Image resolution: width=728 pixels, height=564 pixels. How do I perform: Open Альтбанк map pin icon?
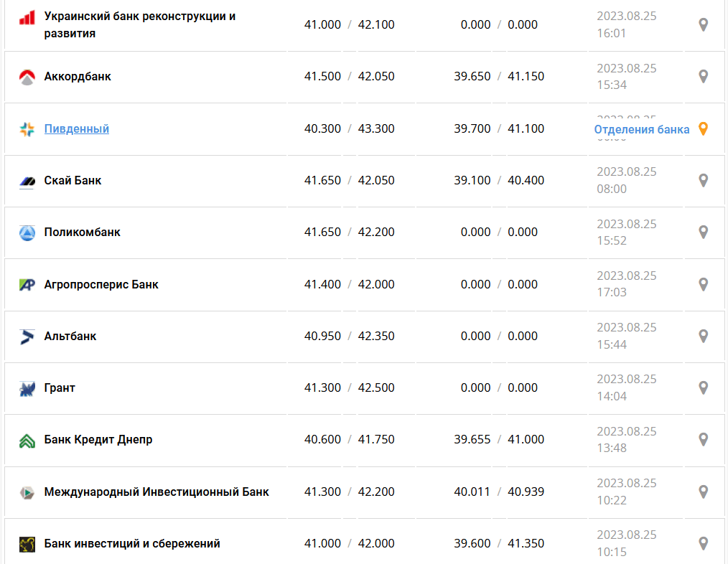click(x=704, y=336)
